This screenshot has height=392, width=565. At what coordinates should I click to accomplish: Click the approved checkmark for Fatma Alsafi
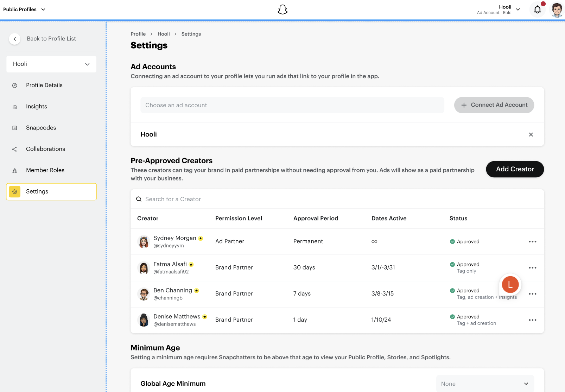(x=452, y=264)
